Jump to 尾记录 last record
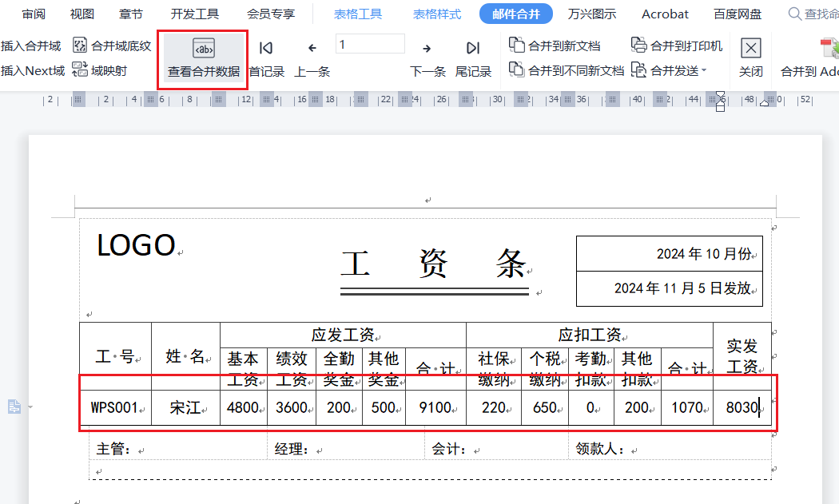This screenshot has width=839, height=504. (x=473, y=49)
